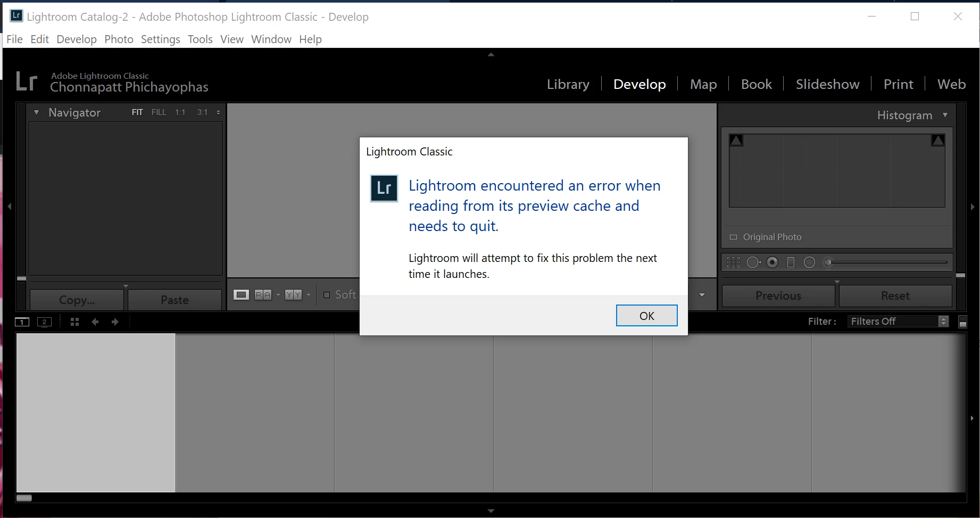The width and height of the screenshot is (980, 518).
Task: Select the Graduated Filter tool icon
Action: pos(791,262)
